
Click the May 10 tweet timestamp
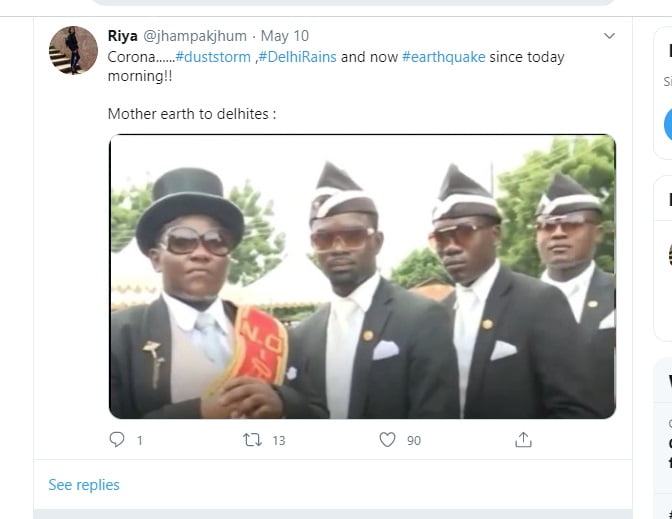(x=285, y=36)
